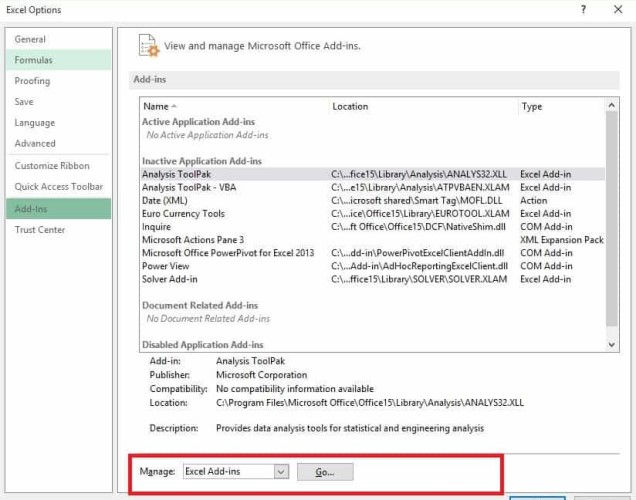Click the scroll down arrow in add-ins list
636x500 pixels.
pos(612,345)
